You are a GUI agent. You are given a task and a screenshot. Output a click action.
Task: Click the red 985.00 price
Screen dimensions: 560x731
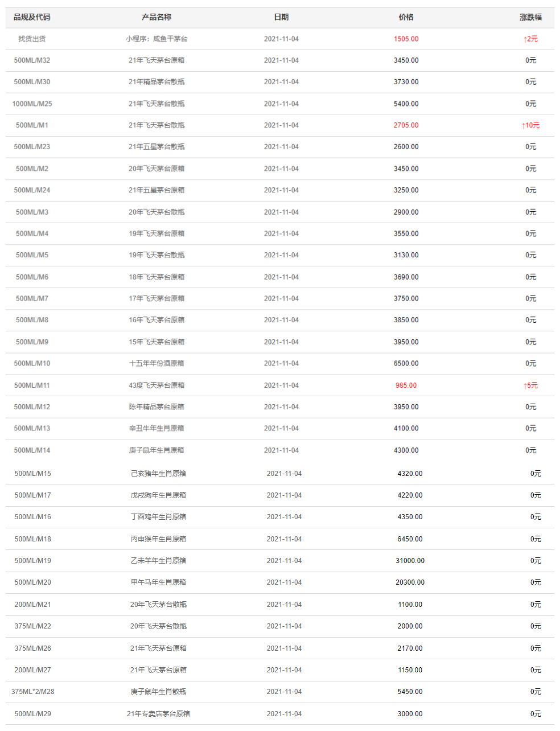(406, 385)
